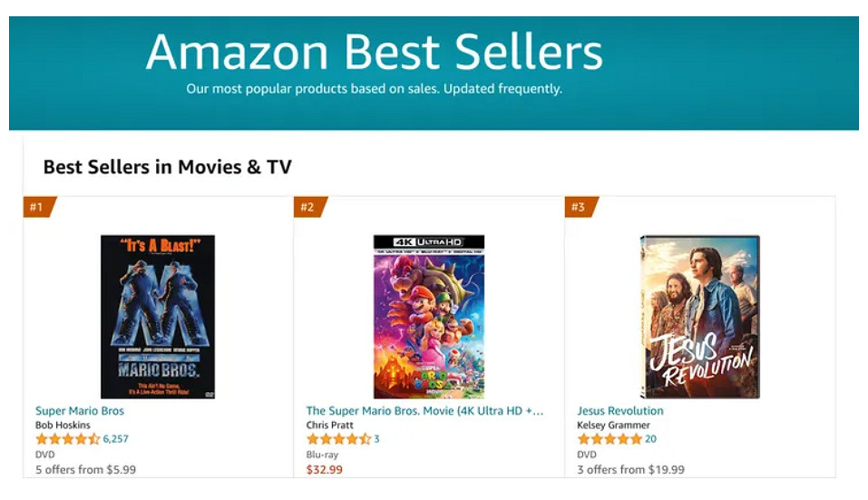The image size is (868, 500).
Task: Click star rating for Mario Movie 4K
Action: click(338, 439)
